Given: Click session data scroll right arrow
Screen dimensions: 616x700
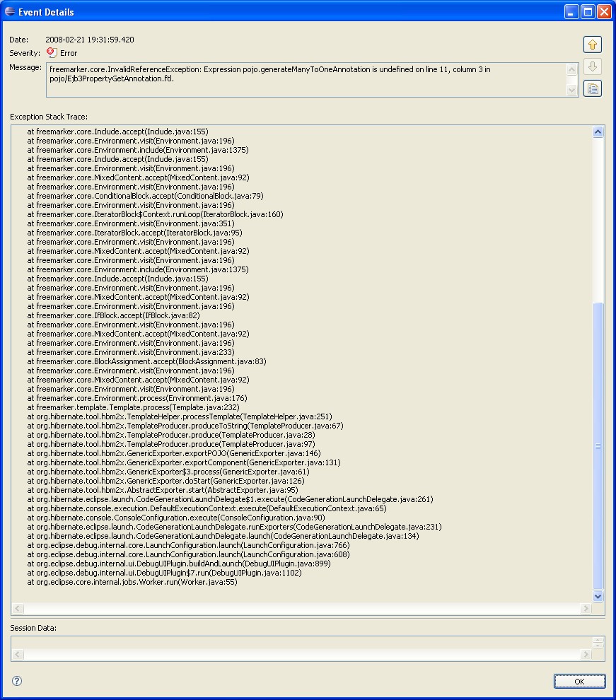Looking at the screenshot, I should [x=586, y=655].
